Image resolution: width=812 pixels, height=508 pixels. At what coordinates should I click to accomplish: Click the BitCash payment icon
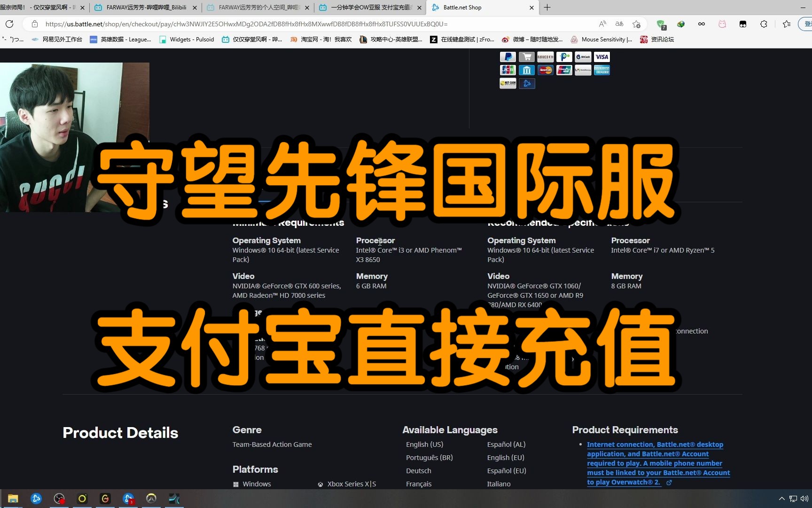click(x=583, y=57)
